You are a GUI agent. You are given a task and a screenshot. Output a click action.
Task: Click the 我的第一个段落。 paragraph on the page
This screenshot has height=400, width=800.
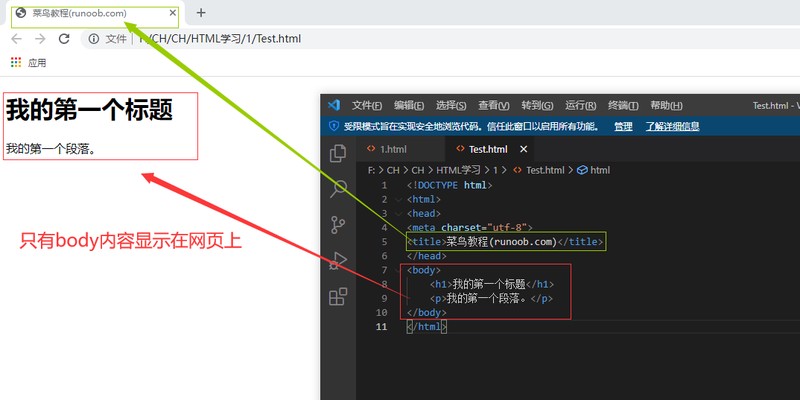(x=51, y=149)
